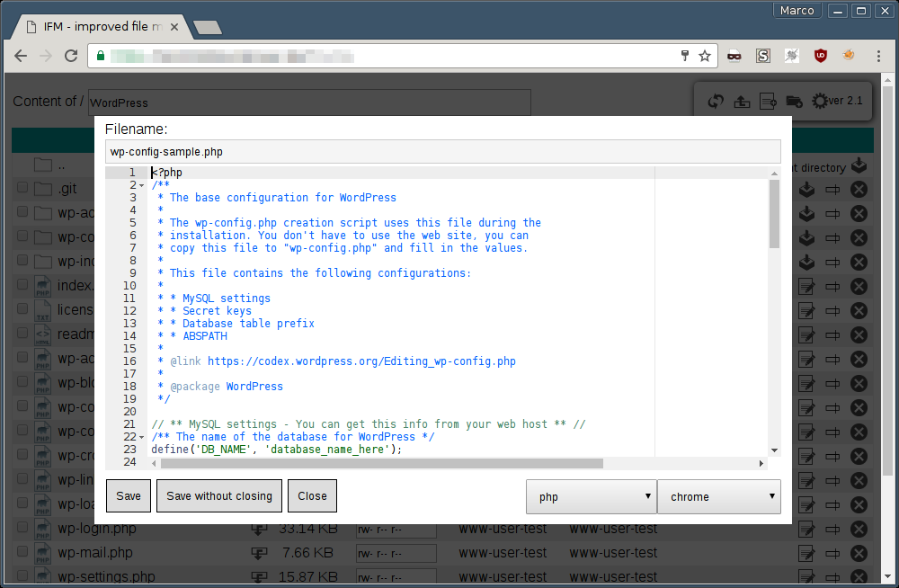Click rename icon in .git row
This screenshot has width=899, height=588.
coord(832,190)
